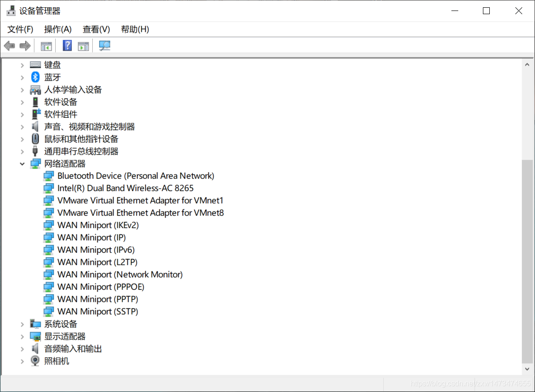Click the icon next to WAN Miniport (SSTP)
Image resolution: width=535 pixels, height=392 pixels.
(x=48, y=311)
